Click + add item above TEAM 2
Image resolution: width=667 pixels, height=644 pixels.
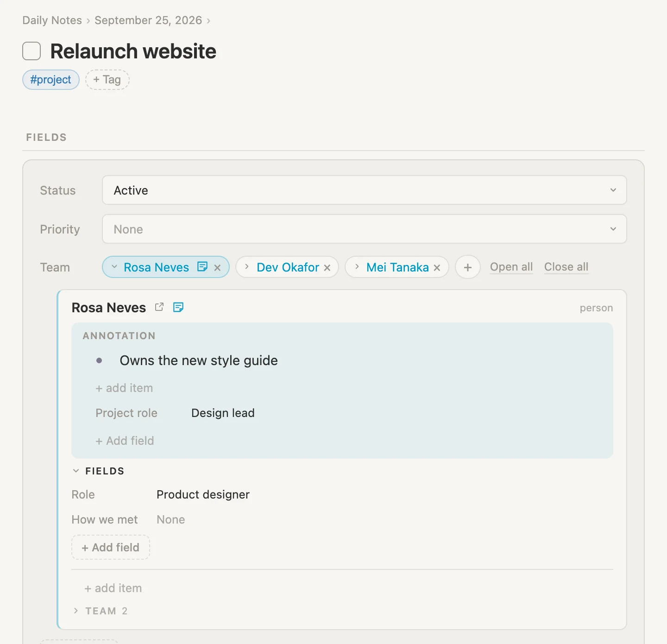click(x=113, y=588)
